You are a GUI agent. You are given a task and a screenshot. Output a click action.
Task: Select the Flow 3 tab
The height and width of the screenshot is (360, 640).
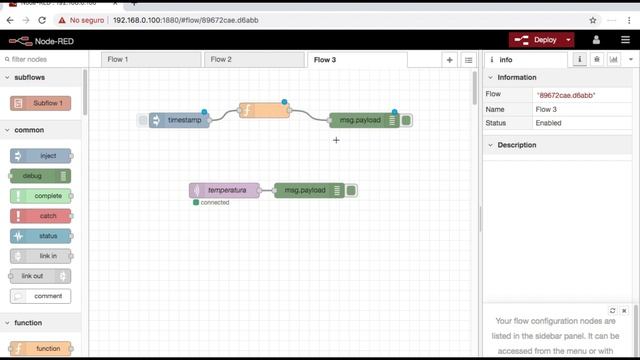click(357, 60)
